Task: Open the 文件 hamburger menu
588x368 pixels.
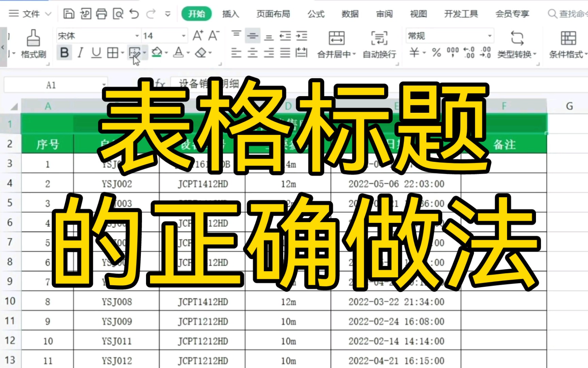Action: (29, 14)
